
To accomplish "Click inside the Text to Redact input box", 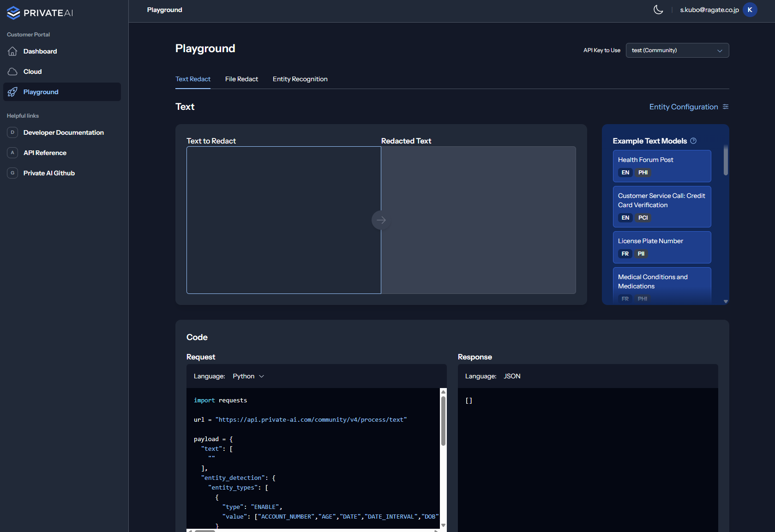I will pos(283,220).
